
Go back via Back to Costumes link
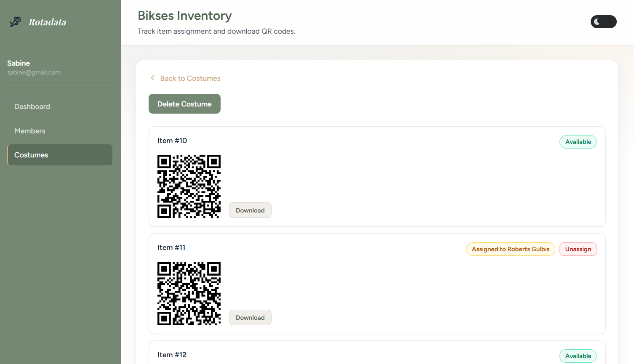pyautogui.click(x=186, y=78)
